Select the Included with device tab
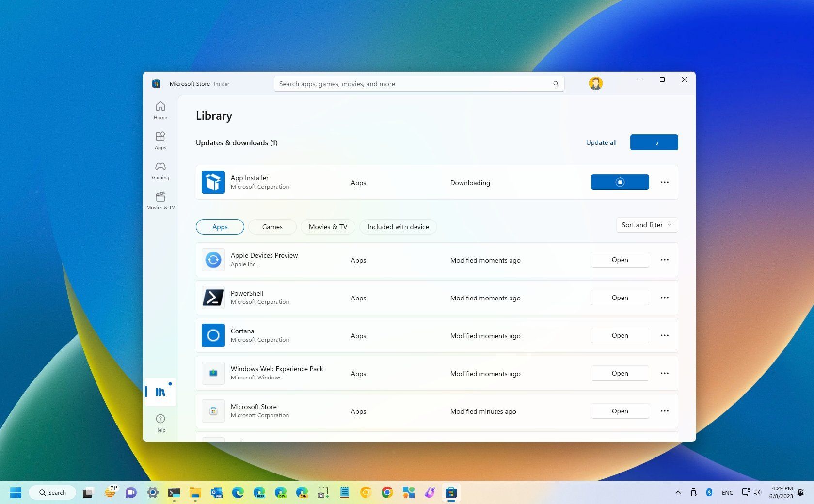The image size is (814, 504). click(398, 226)
